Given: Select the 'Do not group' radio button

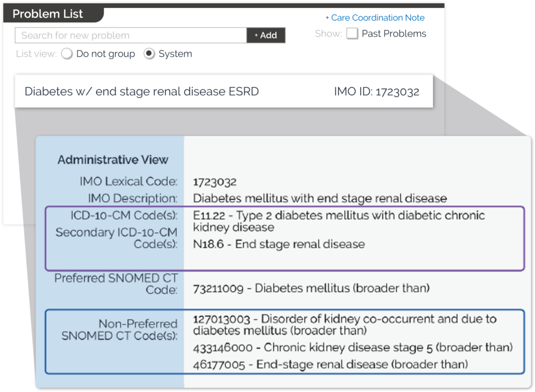Looking at the screenshot, I should (x=67, y=54).
